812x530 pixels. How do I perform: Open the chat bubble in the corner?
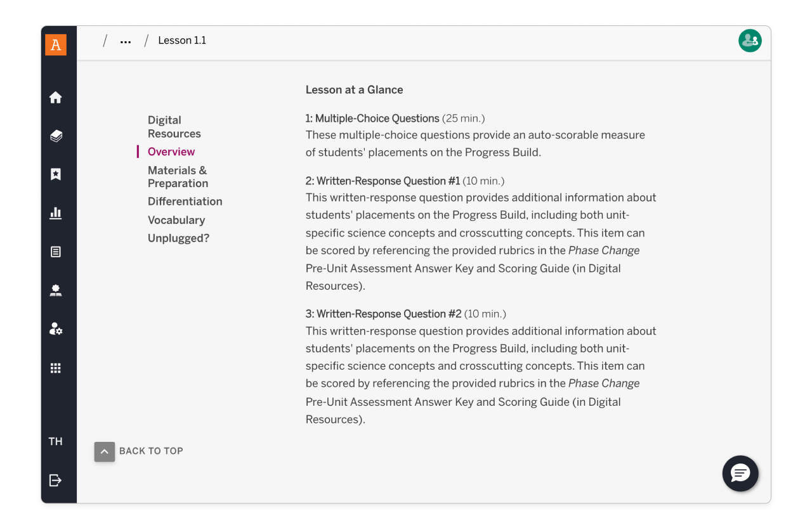[740, 474]
